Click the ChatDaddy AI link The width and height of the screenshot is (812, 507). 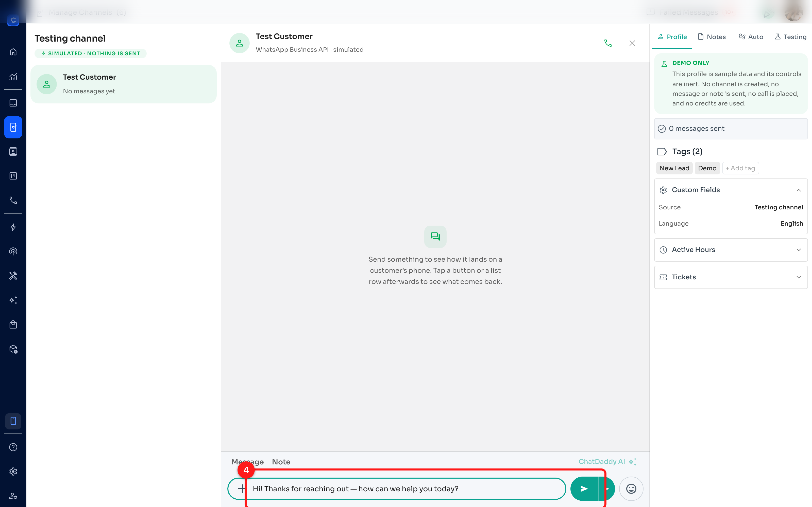(x=607, y=462)
